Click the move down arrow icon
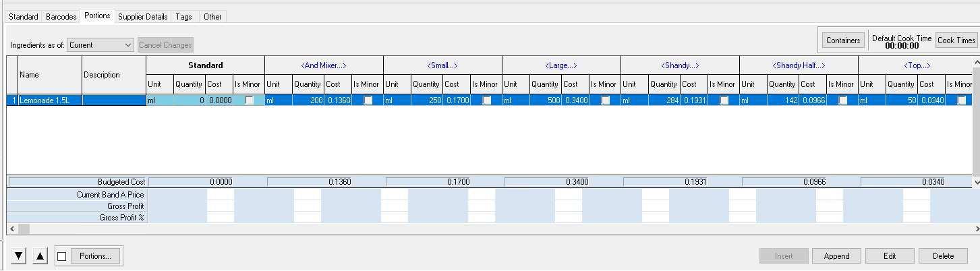The image size is (980, 271). (19, 256)
